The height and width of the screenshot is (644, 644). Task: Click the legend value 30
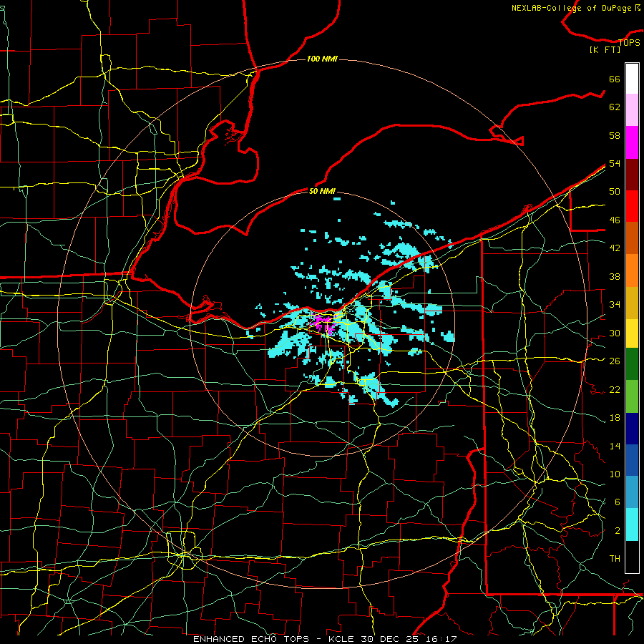point(615,333)
